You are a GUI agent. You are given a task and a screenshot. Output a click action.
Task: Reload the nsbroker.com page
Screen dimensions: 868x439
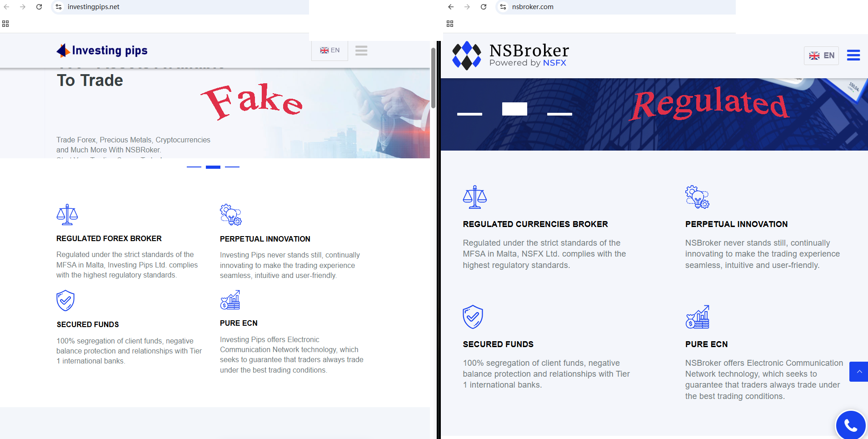coord(484,7)
